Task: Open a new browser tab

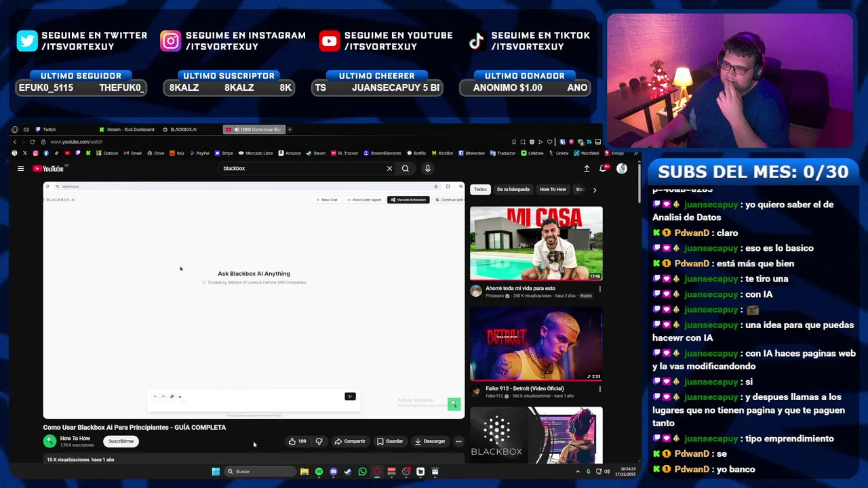Action: click(290, 129)
